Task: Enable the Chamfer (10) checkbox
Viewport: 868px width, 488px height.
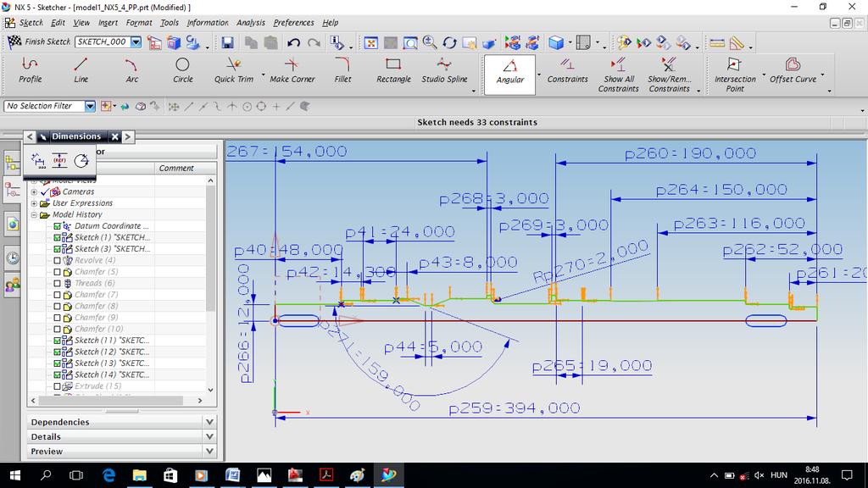Action: (x=57, y=329)
